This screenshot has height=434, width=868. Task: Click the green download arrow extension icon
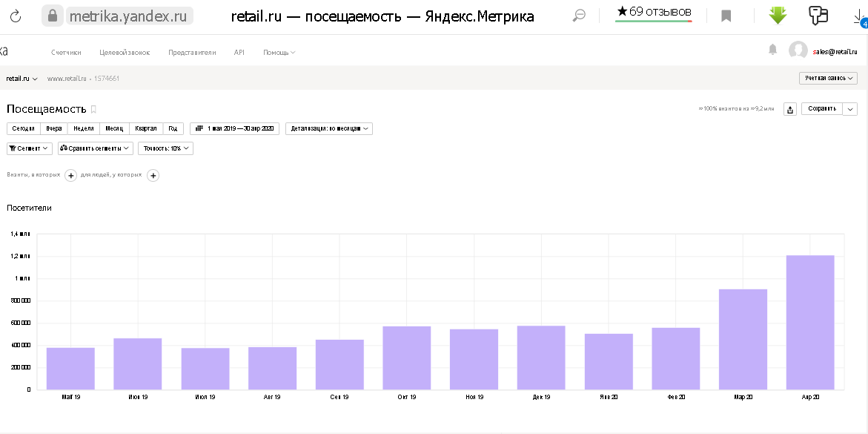click(x=778, y=16)
